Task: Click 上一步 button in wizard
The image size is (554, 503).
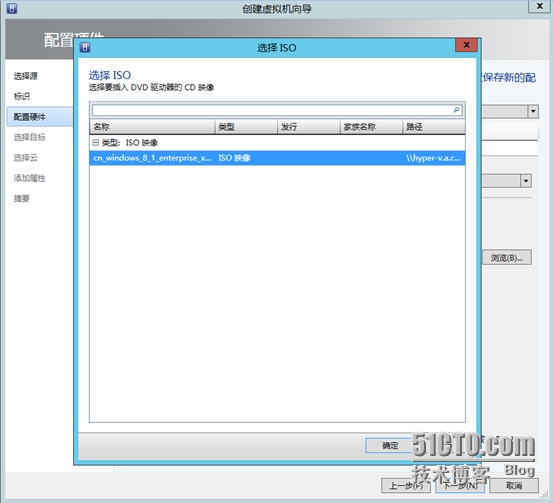Action: [406, 486]
